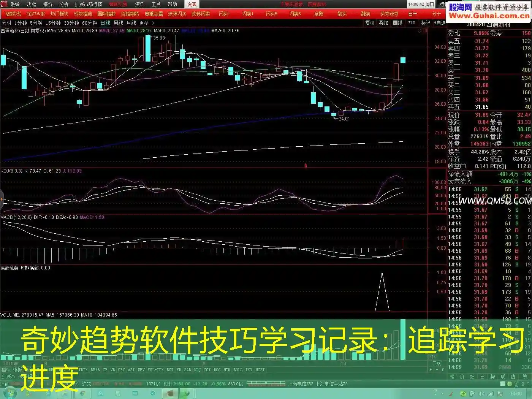Select the KDJ indicator tab
The height and width of the screenshot is (399, 532).
[x=198, y=370]
